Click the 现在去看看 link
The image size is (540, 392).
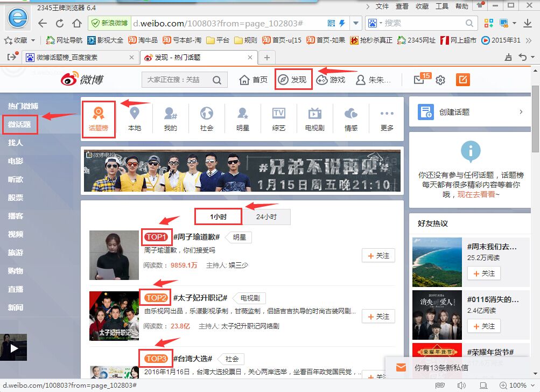476,194
